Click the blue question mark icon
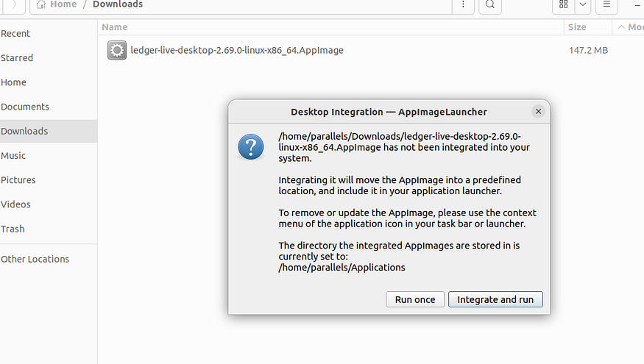This screenshot has width=644, height=364. [250, 146]
